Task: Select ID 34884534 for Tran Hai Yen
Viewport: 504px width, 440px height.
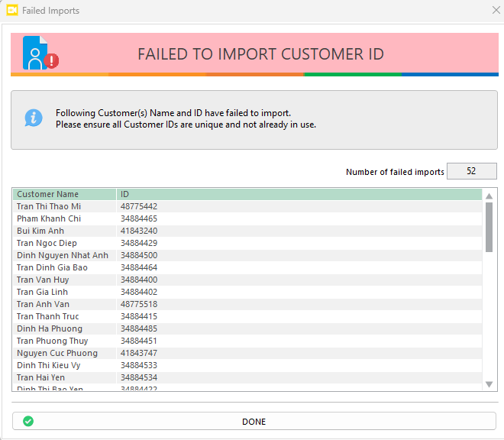Action: pos(139,377)
